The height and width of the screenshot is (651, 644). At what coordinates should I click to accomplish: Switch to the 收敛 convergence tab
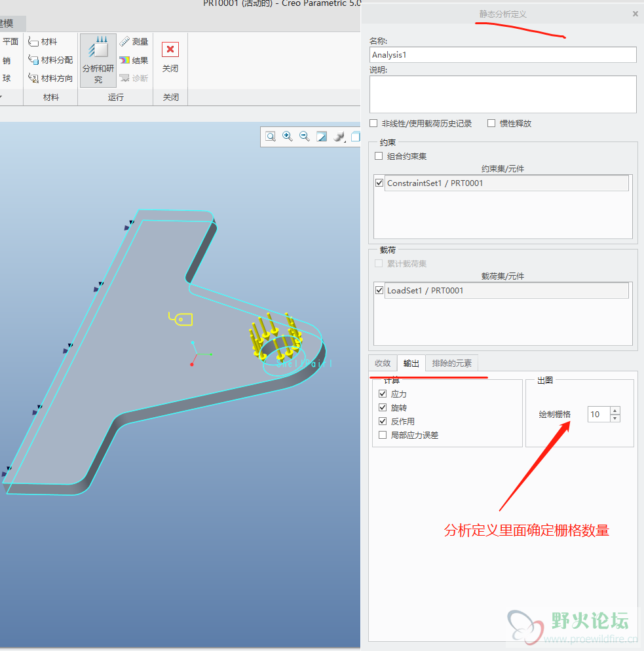coord(383,363)
